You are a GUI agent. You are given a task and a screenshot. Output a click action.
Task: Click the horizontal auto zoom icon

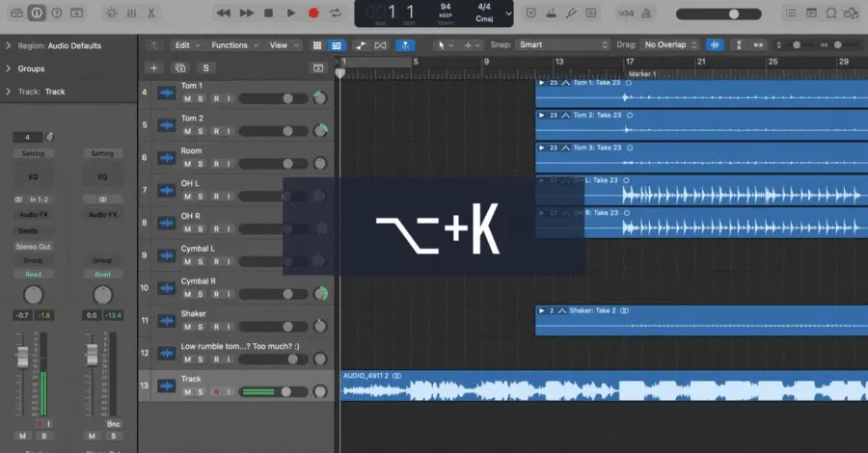(758, 45)
